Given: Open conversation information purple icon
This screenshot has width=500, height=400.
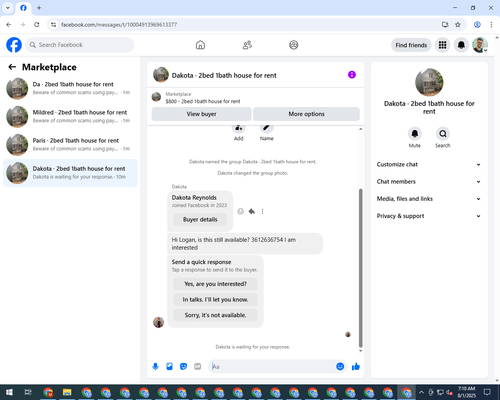Looking at the screenshot, I should pos(352,75).
